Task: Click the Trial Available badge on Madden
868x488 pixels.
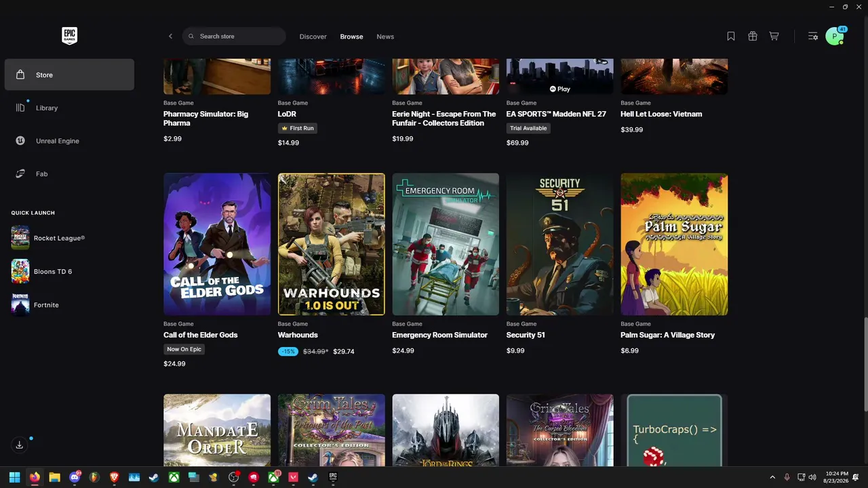Action: point(528,128)
